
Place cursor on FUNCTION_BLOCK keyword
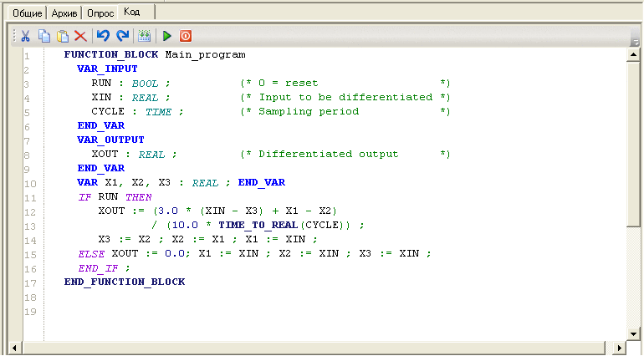(111, 54)
